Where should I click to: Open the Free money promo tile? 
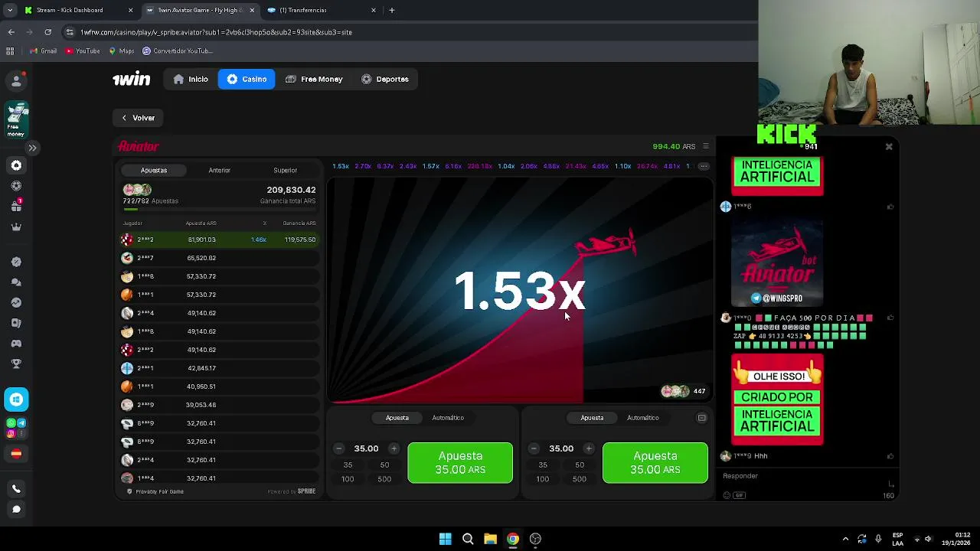(16, 120)
